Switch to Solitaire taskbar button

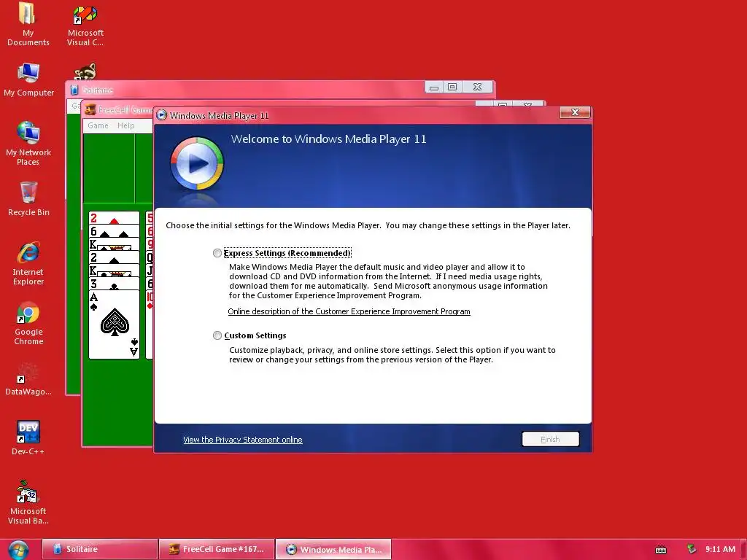(x=99, y=549)
